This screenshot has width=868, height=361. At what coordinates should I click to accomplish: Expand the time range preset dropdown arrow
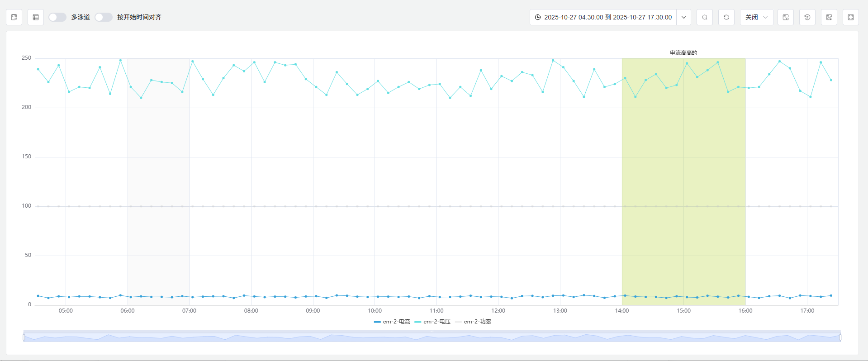point(684,17)
